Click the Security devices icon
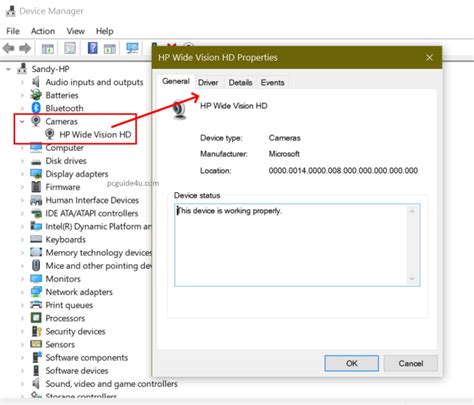This screenshot has height=405, width=474. pos(36,331)
